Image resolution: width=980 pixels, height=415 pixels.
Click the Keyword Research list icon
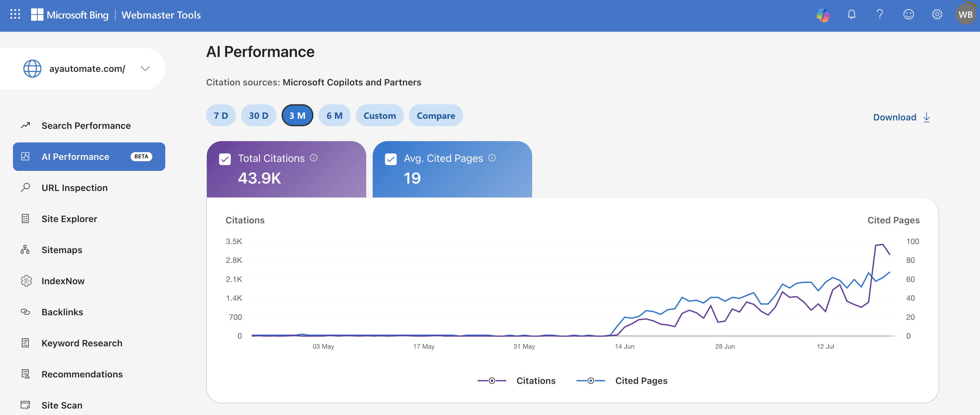26,343
